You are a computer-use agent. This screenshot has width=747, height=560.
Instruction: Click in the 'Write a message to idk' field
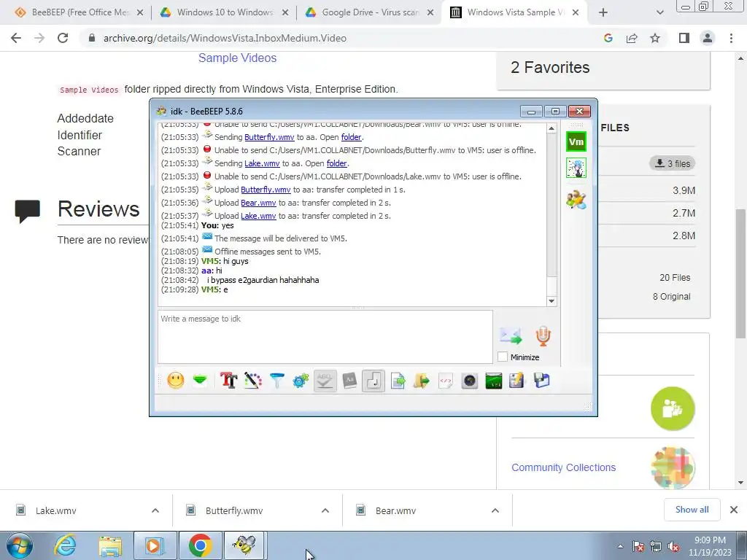click(325, 337)
